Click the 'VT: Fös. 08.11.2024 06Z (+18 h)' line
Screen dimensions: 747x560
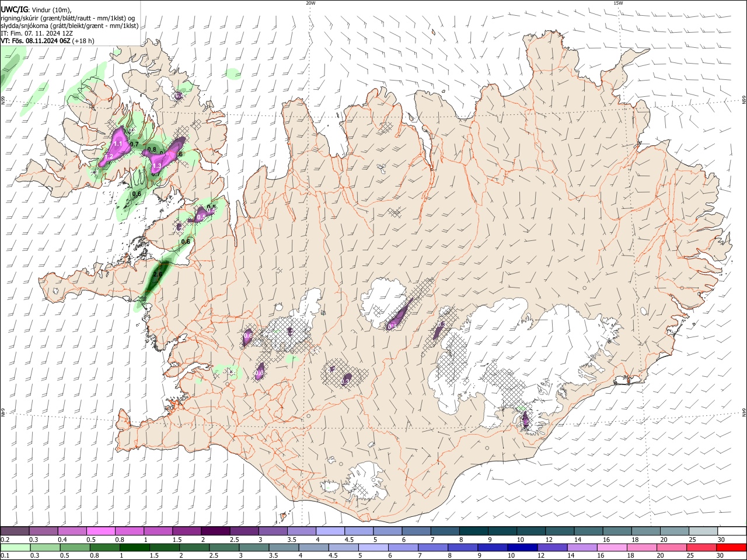point(48,41)
